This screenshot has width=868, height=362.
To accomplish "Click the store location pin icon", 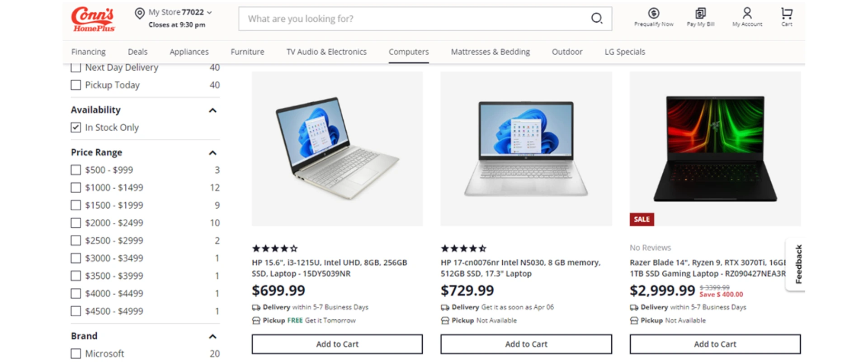I will [139, 13].
